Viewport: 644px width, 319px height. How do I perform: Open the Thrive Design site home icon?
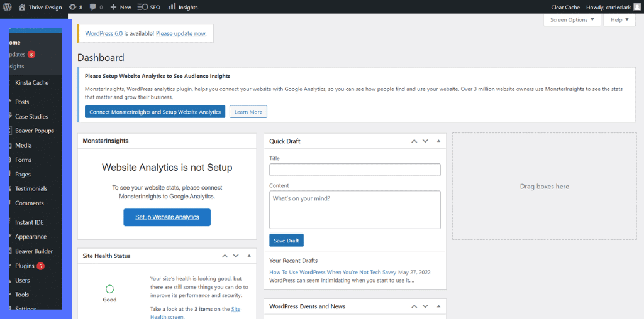22,7
